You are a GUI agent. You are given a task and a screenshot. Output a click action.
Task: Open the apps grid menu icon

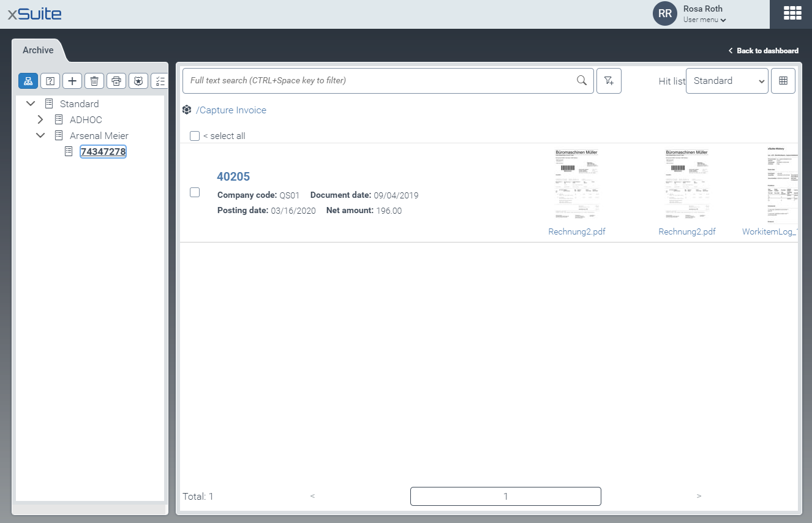click(x=793, y=14)
